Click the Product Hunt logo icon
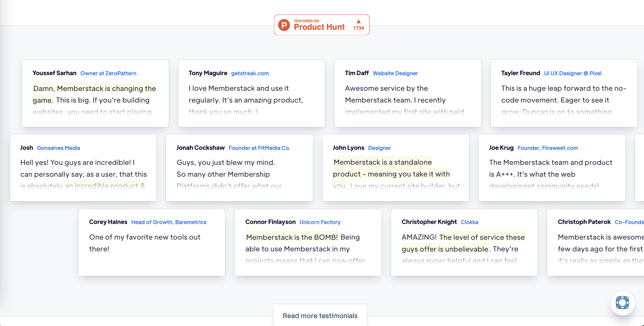The height and width of the screenshot is (326, 644). [284, 25]
